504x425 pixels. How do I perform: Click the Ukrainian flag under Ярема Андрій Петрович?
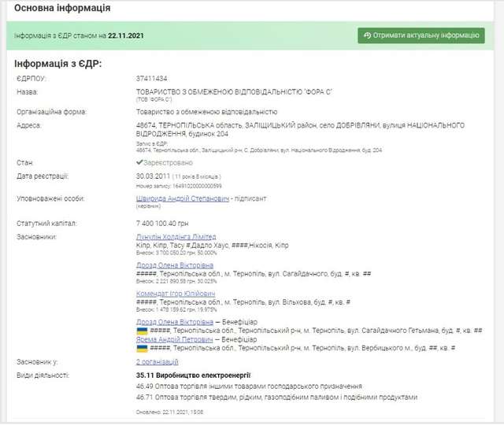tap(142, 347)
